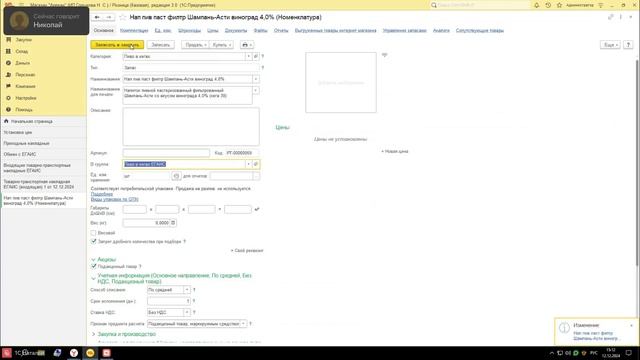640x360 pixels.
Task: Open the Ставка НДС dropdown
Action: click(x=187, y=312)
